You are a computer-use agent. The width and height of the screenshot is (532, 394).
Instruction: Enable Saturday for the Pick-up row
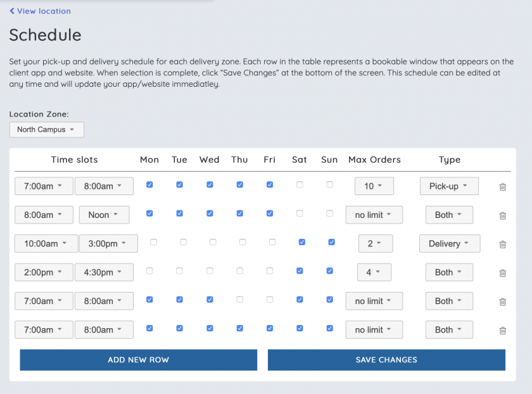(x=299, y=184)
